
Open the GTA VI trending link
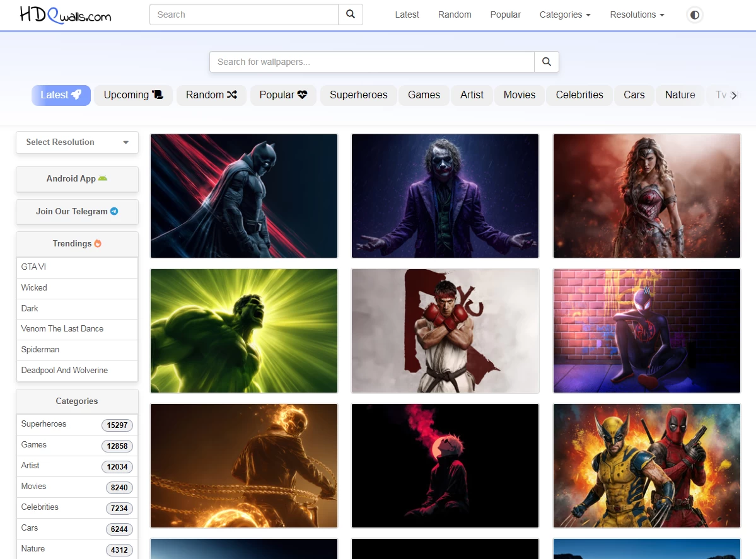click(34, 267)
